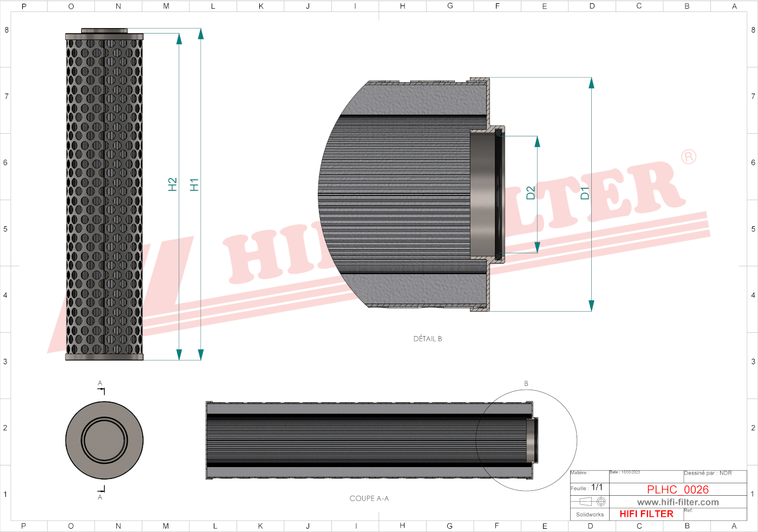Image resolution: width=758 pixels, height=532 pixels.
Task: Click the lower section marker A arrow
Action: (101, 490)
